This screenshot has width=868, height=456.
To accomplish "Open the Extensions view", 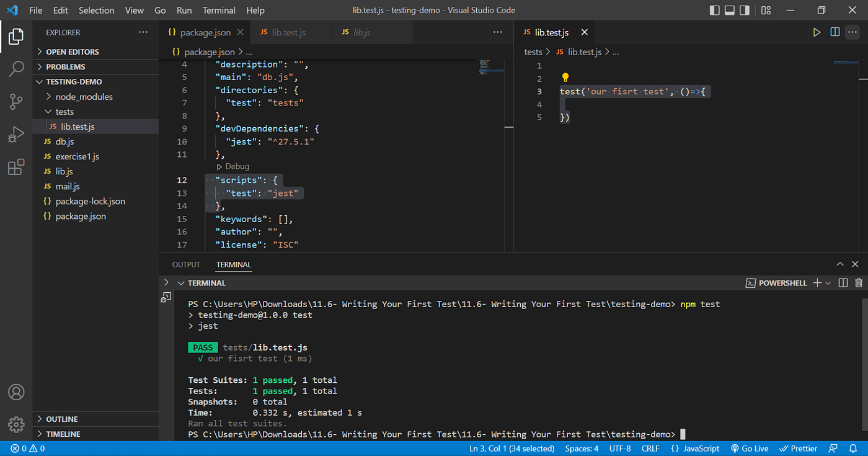I will [16, 167].
